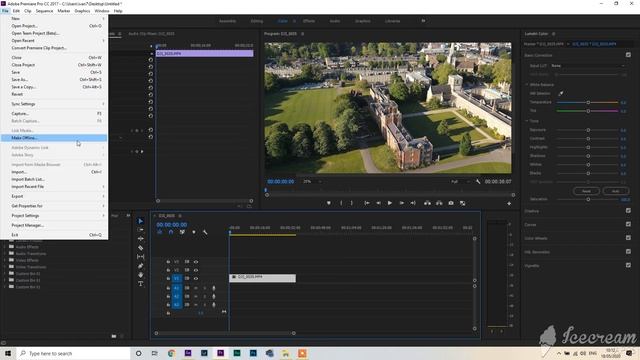The image size is (640, 360).
Task: Toggle the Color Wheels section checkbox
Action: click(628, 238)
